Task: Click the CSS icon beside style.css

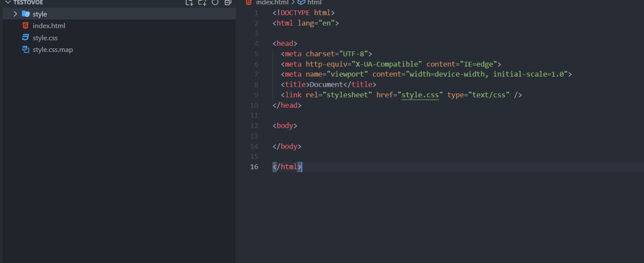Action: click(x=26, y=38)
